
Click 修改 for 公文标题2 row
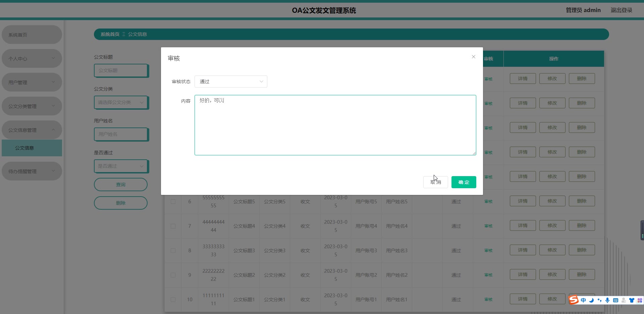click(x=552, y=274)
